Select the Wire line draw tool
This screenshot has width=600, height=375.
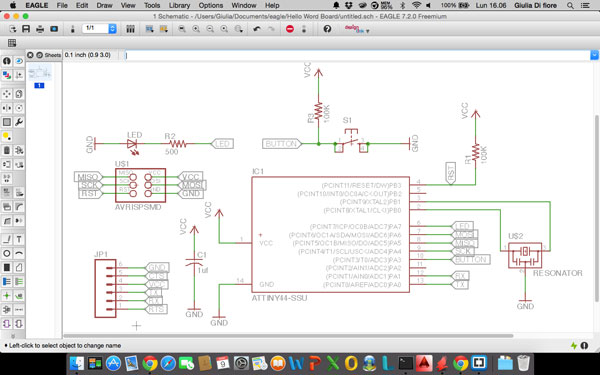tap(7, 240)
